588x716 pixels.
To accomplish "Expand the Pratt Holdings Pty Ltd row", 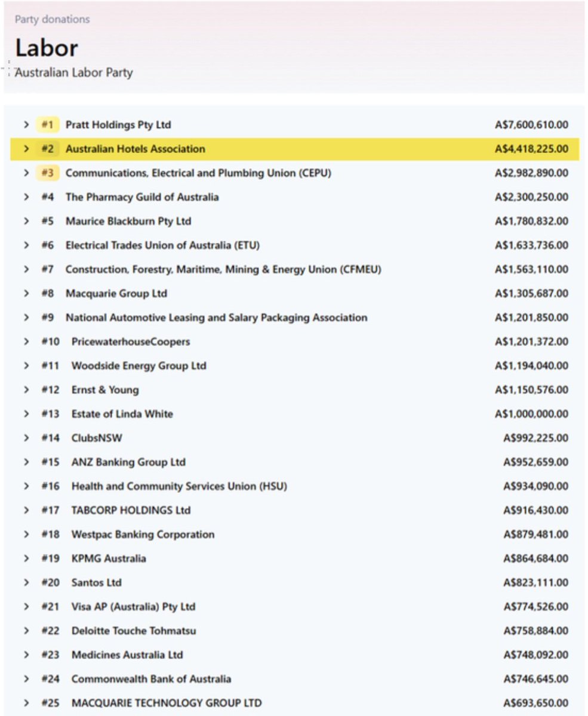I will tap(26, 125).
